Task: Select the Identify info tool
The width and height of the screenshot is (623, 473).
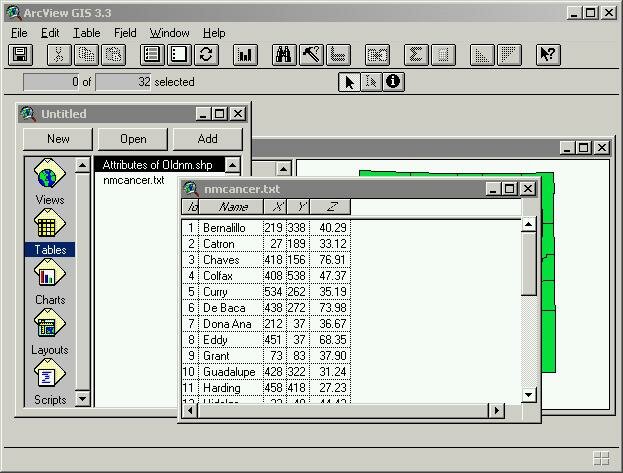Action: 393,82
